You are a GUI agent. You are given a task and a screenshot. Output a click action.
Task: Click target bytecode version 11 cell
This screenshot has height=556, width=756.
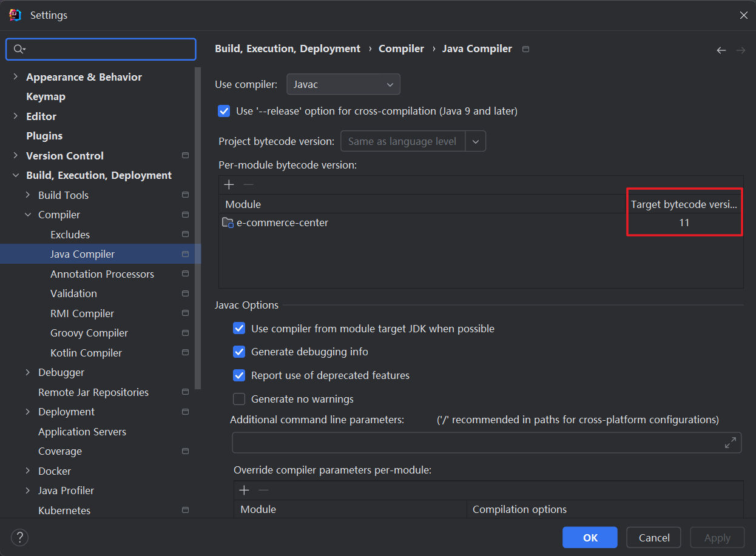point(684,223)
